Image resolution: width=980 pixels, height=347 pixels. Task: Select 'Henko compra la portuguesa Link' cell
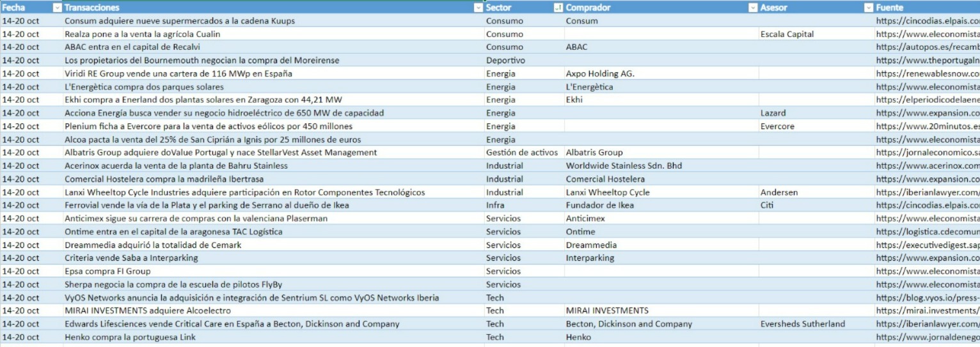[273, 337]
